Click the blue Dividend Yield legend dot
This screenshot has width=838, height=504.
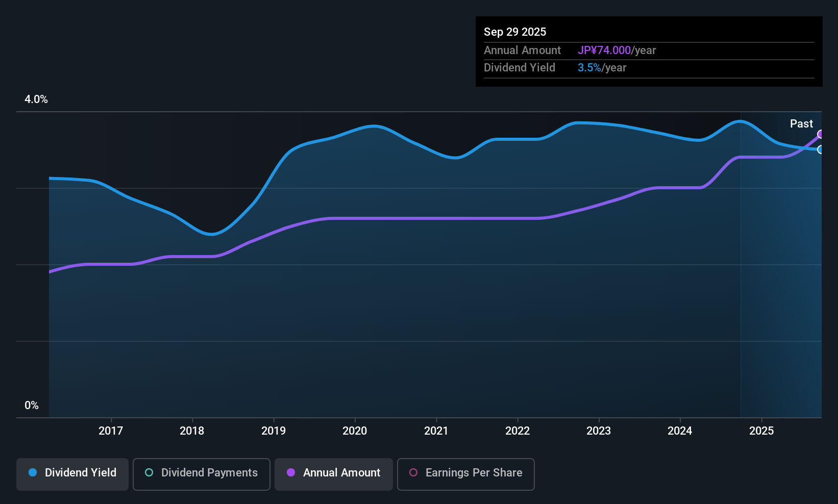coord(33,472)
